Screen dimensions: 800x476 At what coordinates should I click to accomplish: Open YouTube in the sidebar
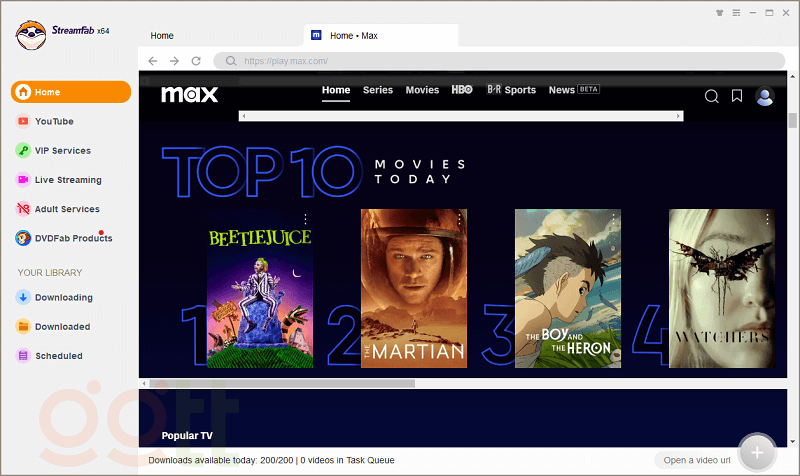(x=54, y=121)
